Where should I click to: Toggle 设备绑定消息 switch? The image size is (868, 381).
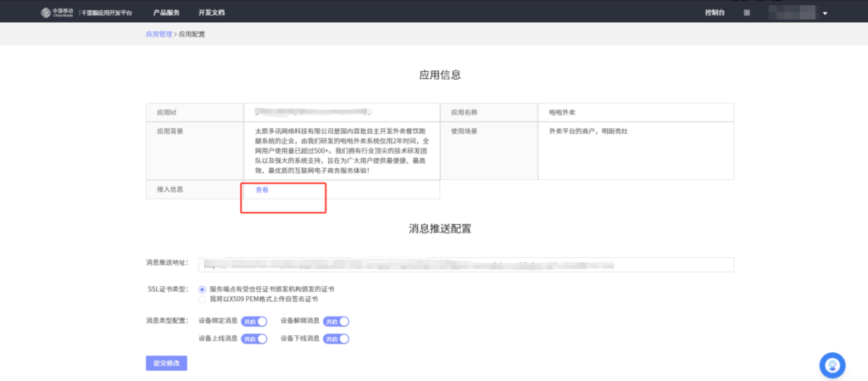(x=254, y=322)
